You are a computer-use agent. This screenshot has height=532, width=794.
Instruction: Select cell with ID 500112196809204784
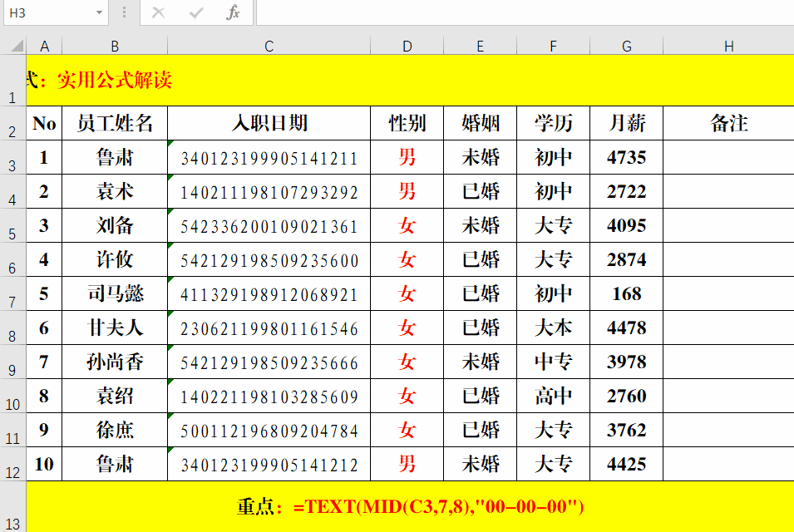coord(269,430)
